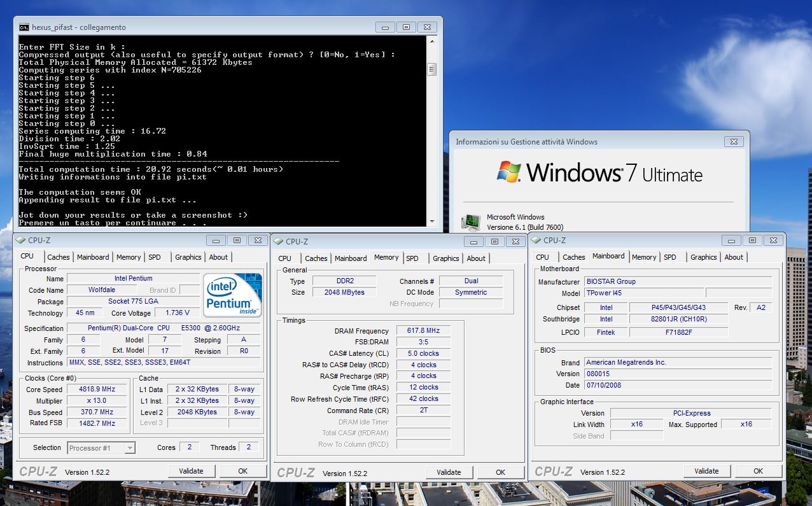This screenshot has width=812, height=506.
Task: Click the Graphic Interface Version PCI-Express
Action: click(690, 413)
